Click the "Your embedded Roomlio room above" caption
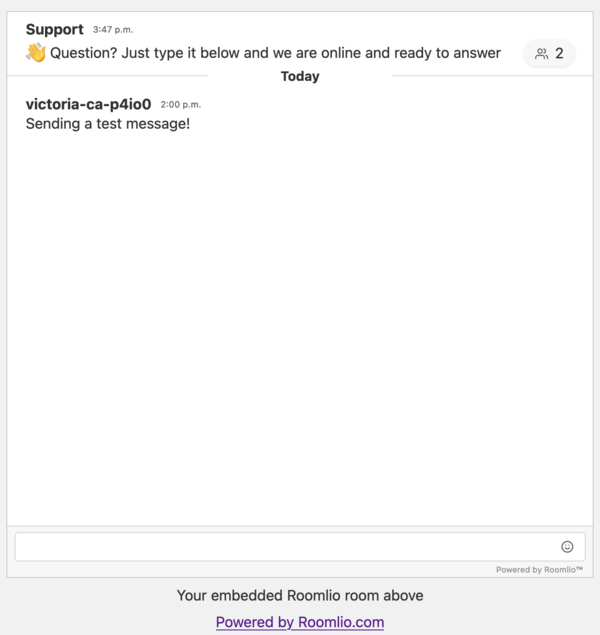This screenshot has width=600, height=635. (300, 596)
